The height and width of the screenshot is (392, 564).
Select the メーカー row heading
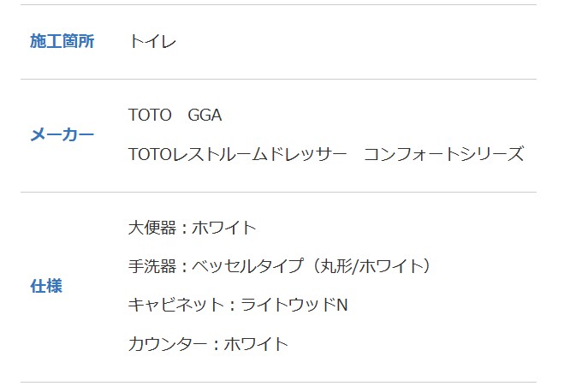[62, 134]
